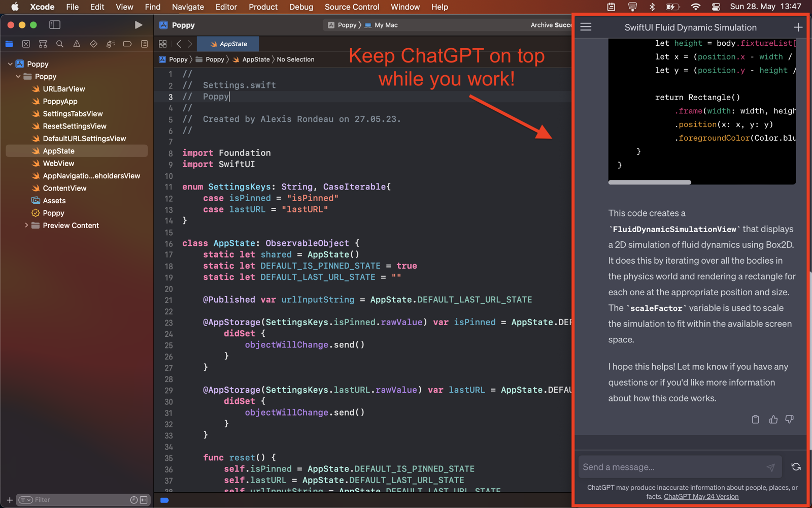Go forward in editor history
The height and width of the screenshot is (508, 812).
coord(190,44)
